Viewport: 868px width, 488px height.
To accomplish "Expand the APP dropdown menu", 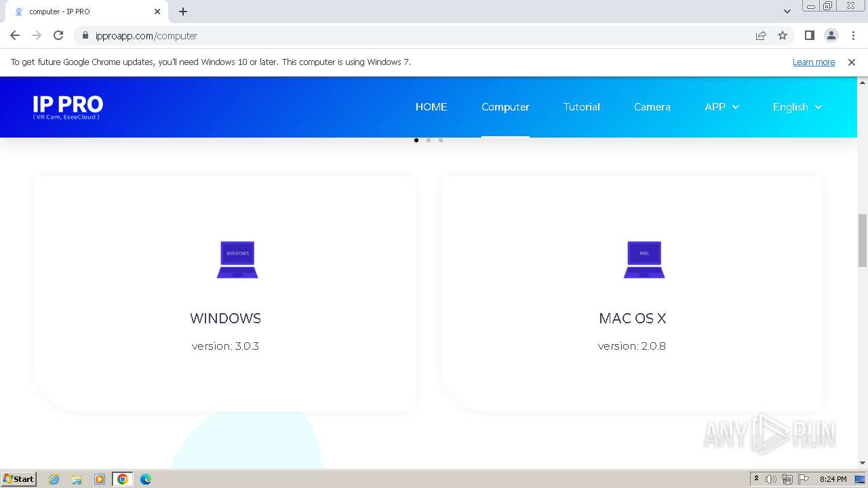I will (722, 107).
